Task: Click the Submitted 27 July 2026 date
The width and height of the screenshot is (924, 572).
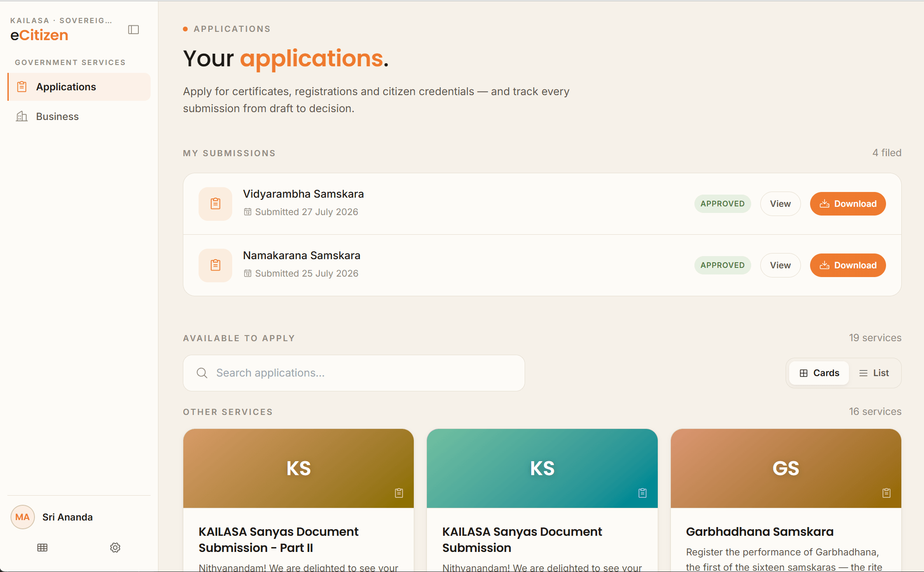Action: tap(307, 212)
